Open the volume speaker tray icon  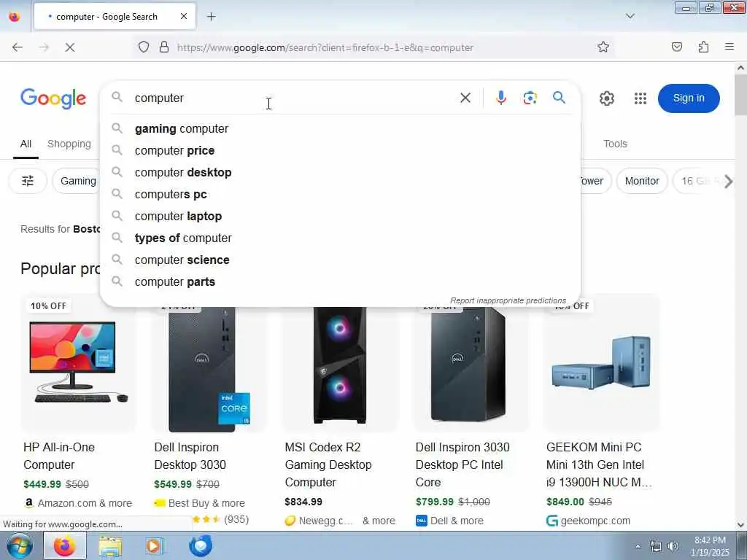(x=673, y=546)
